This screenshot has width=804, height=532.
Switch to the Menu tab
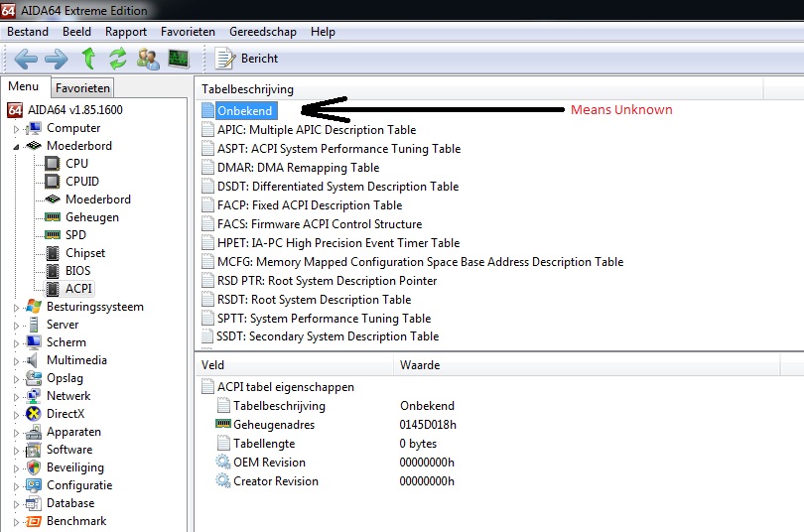(24, 86)
